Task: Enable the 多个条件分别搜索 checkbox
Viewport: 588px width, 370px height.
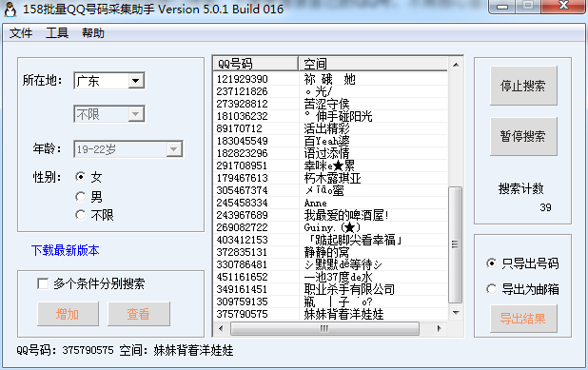Action: point(43,283)
